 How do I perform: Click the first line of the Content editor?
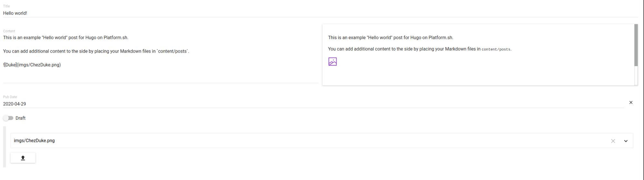tap(66, 38)
